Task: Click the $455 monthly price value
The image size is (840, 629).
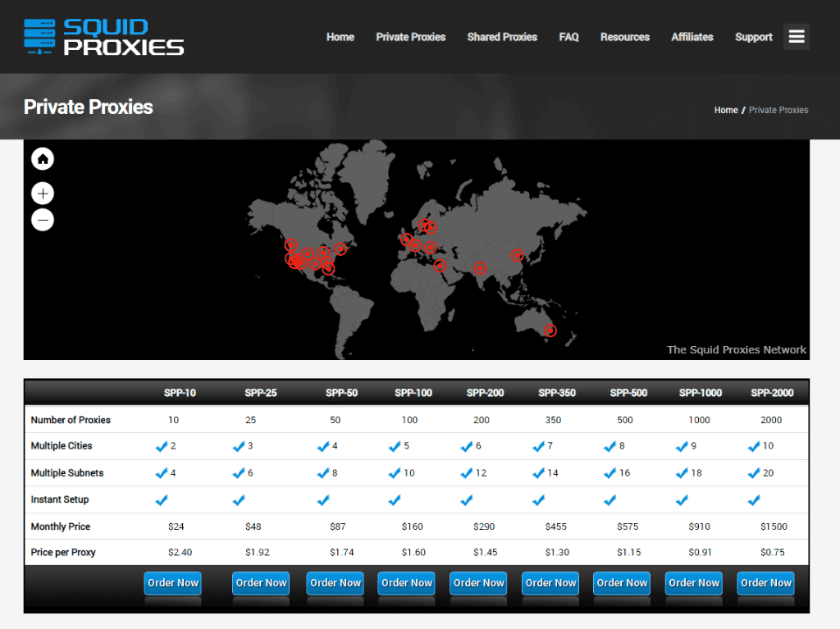Action: [x=556, y=526]
